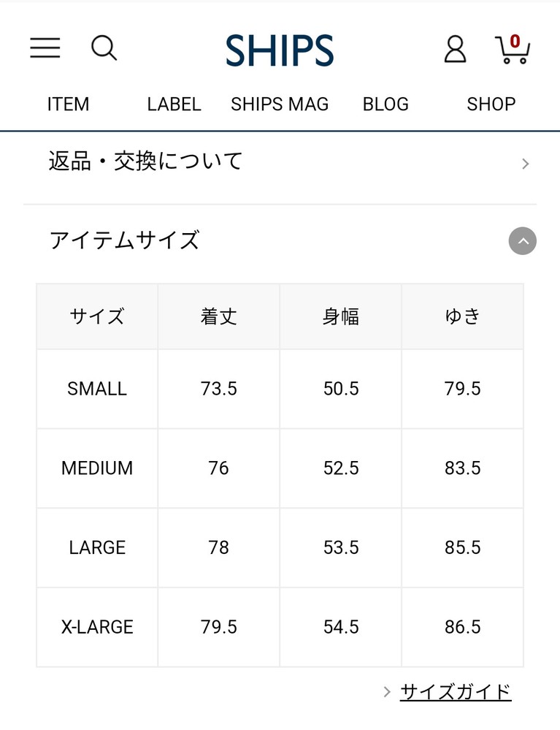
Task: Click the SHIPS logo
Action: click(x=280, y=50)
